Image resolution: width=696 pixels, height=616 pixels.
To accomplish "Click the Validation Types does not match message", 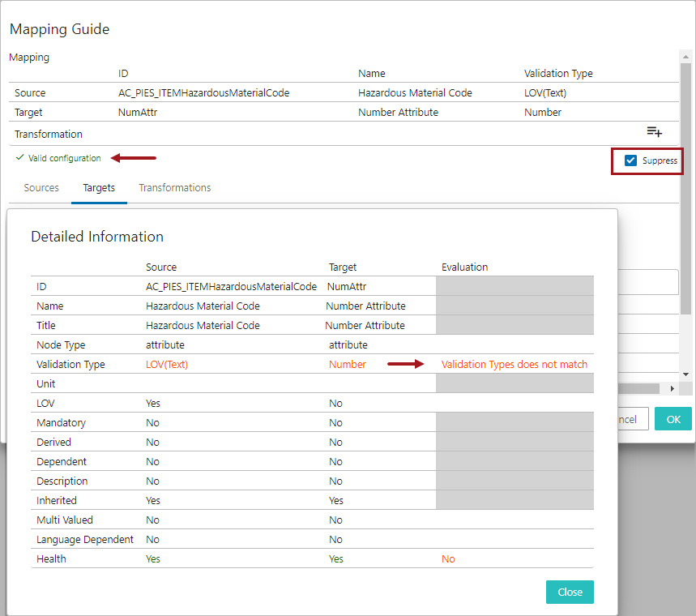I will click(x=514, y=365).
